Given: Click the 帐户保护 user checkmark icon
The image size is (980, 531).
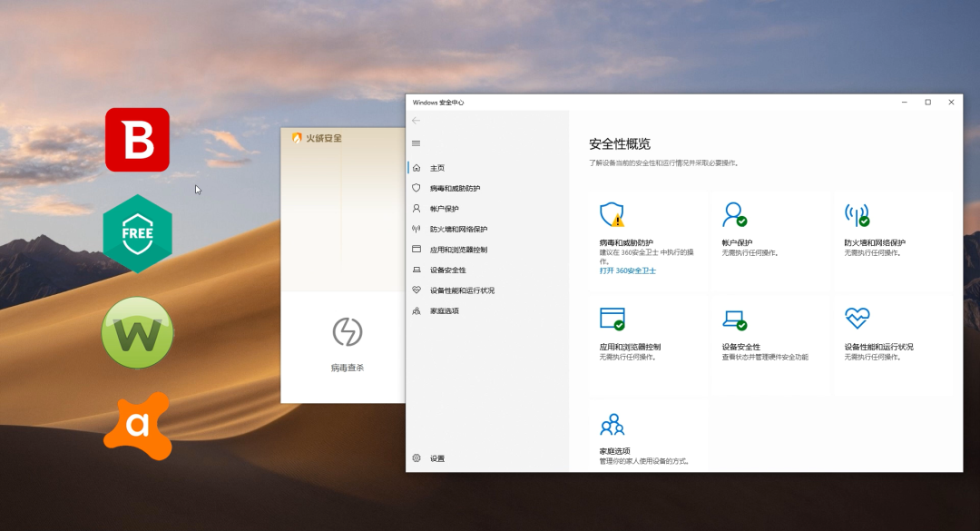Looking at the screenshot, I should click(734, 215).
